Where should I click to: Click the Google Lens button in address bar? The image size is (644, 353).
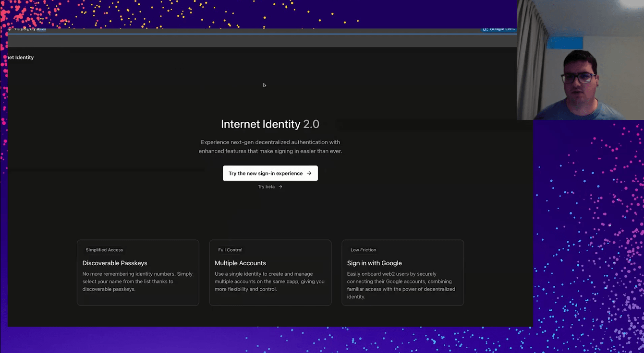[499, 29]
